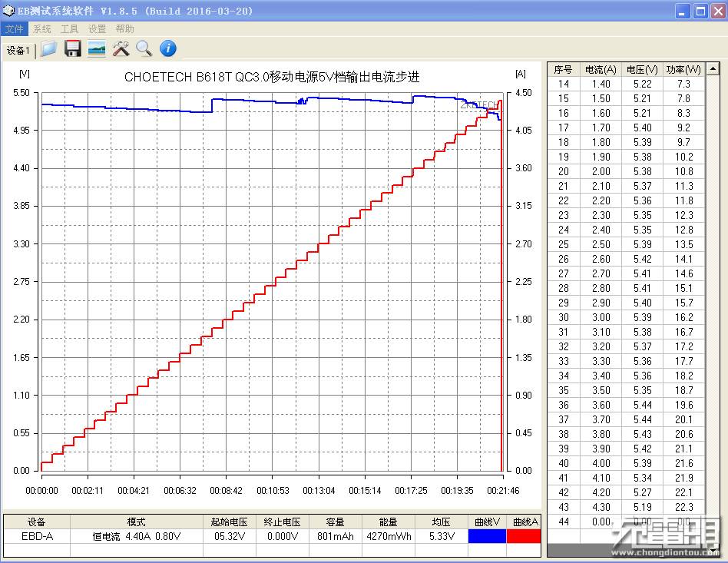Click the EBD-A device cell
This screenshot has height=563, width=728.
37,536
